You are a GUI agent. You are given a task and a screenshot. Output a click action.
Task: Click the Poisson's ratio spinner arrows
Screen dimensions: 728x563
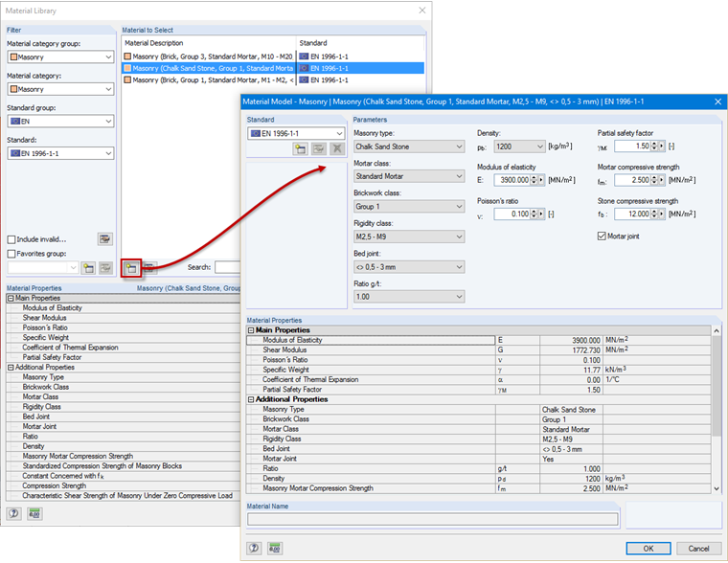click(x=534, y=214)
